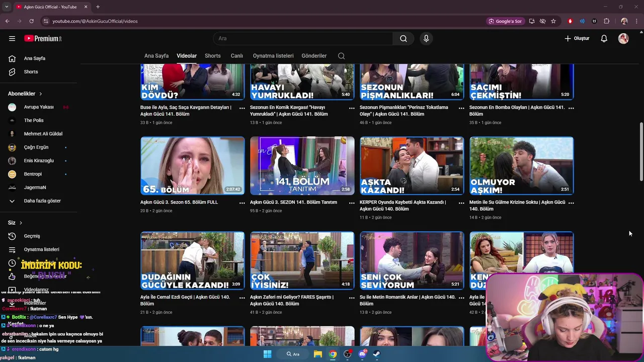Open options for Buse ile Ayla video
The width and height of the screenshot is (644, 362).
[x=242, y=108]
